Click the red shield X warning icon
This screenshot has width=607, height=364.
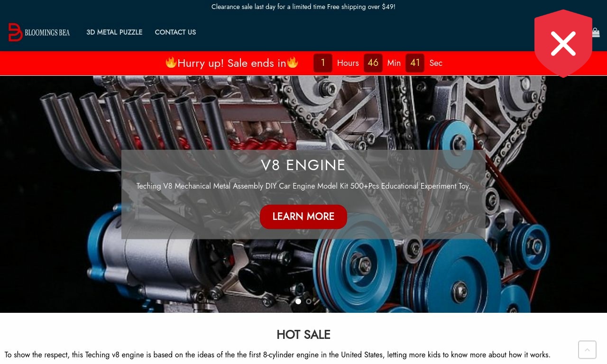563,44
